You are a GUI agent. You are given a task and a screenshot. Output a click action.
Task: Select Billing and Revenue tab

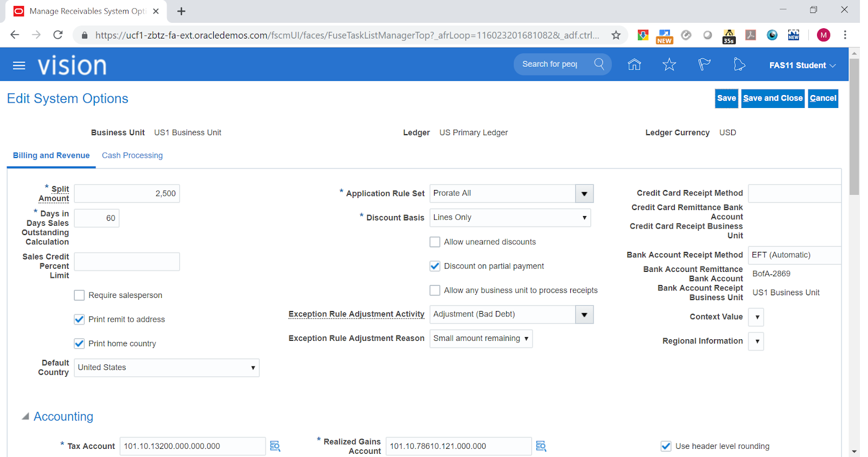tap(52, 155)
